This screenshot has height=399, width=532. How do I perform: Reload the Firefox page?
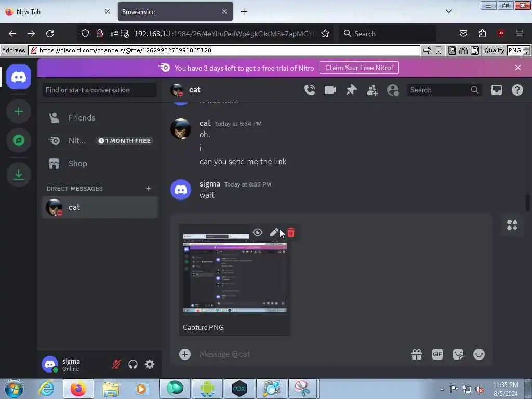[x=50, y=34]
